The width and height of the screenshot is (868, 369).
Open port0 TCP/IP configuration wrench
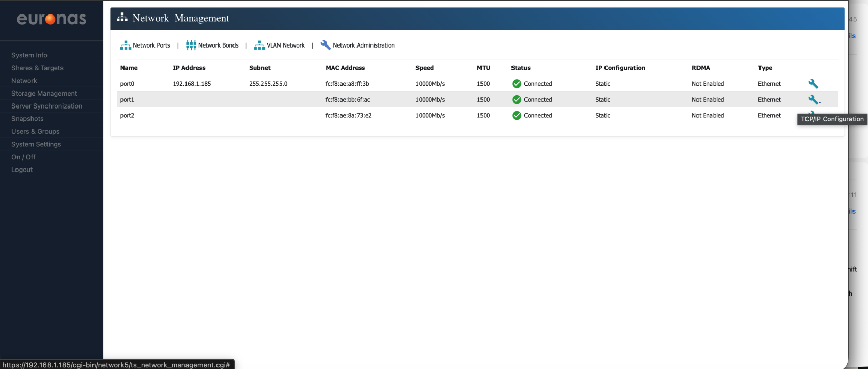[813, 84]
